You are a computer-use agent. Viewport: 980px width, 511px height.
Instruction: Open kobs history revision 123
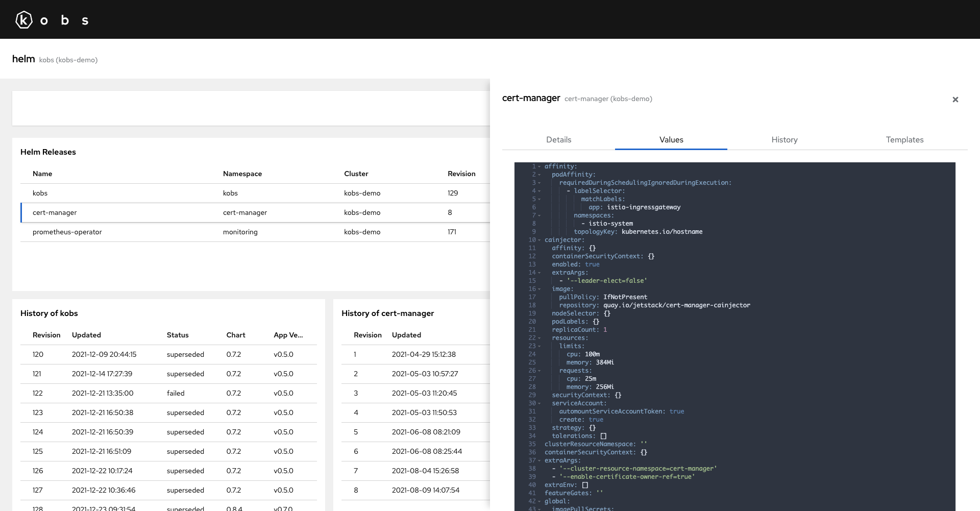tap(168, 413)
